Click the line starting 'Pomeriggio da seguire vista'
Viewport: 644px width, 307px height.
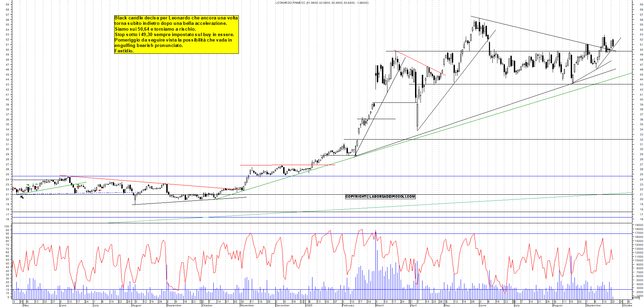coord(173,40)
